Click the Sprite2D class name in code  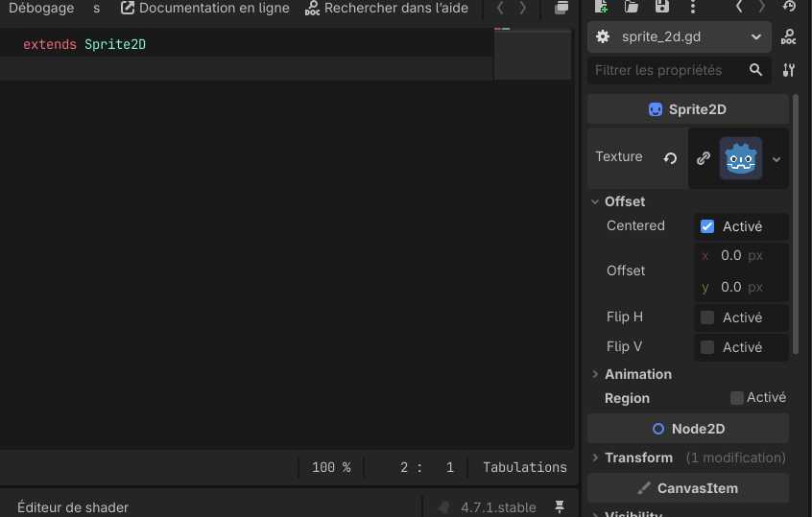tap(115, 44)
